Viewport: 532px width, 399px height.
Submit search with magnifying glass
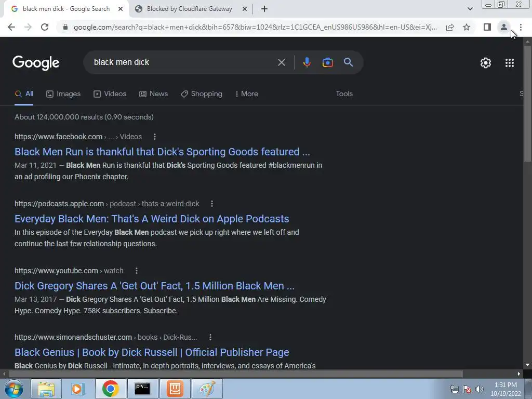coord(348,62)
